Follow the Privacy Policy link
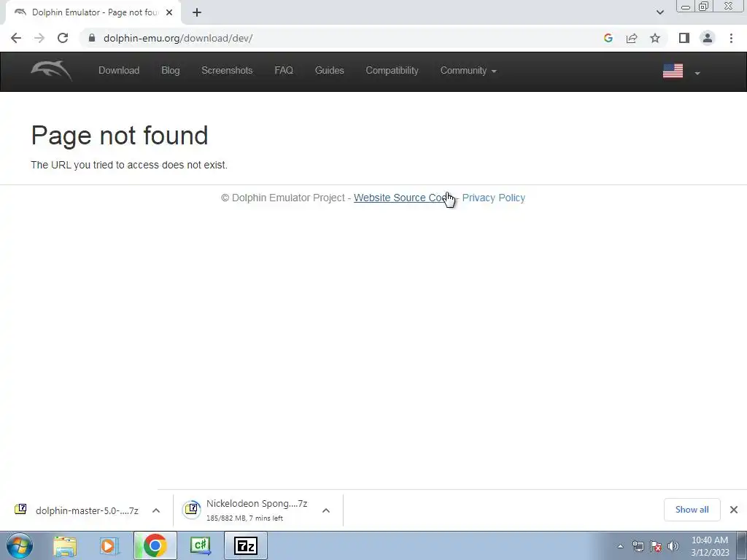The height and width of the screenshot is (560, 747). click(x=494, y=198)
